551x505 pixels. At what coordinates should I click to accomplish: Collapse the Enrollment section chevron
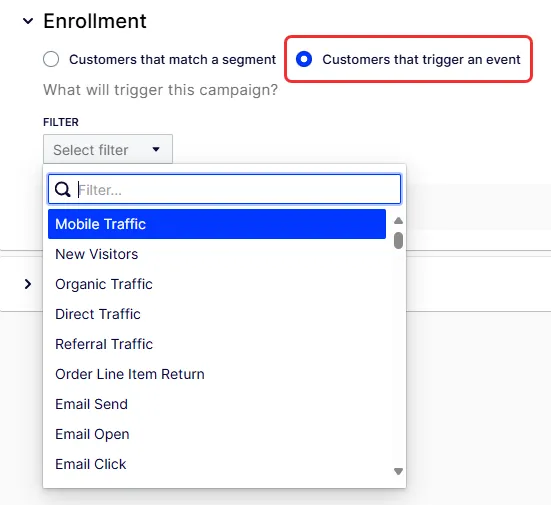tap(28, 21)
